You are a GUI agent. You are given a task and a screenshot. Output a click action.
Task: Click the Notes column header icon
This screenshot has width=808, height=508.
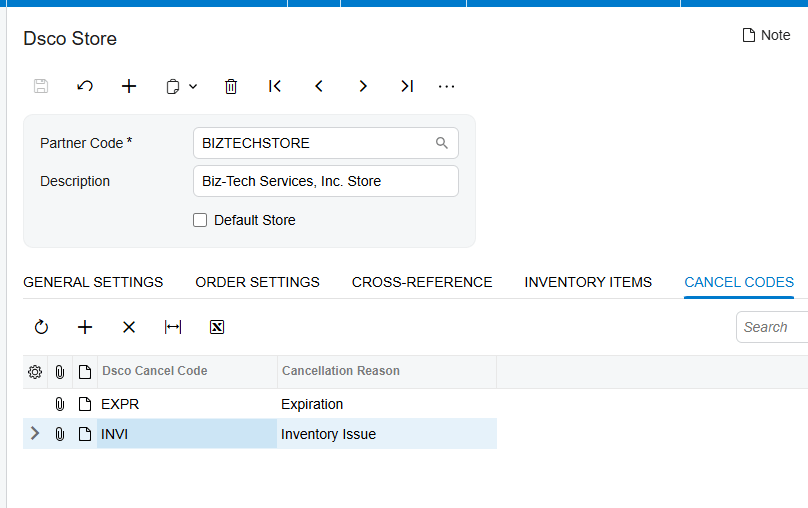pos(85,372)
